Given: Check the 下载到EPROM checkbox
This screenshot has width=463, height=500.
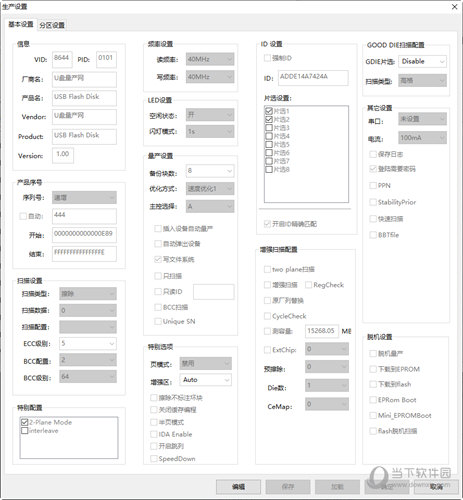Looking at the screenshot, I should point(373,369).
